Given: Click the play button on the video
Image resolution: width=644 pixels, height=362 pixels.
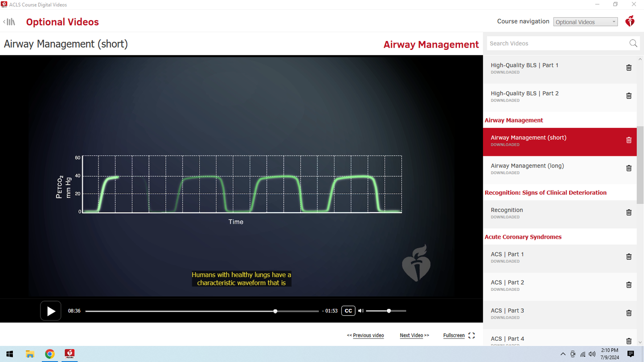Looking at the screenshot, I should pos(50,310).
